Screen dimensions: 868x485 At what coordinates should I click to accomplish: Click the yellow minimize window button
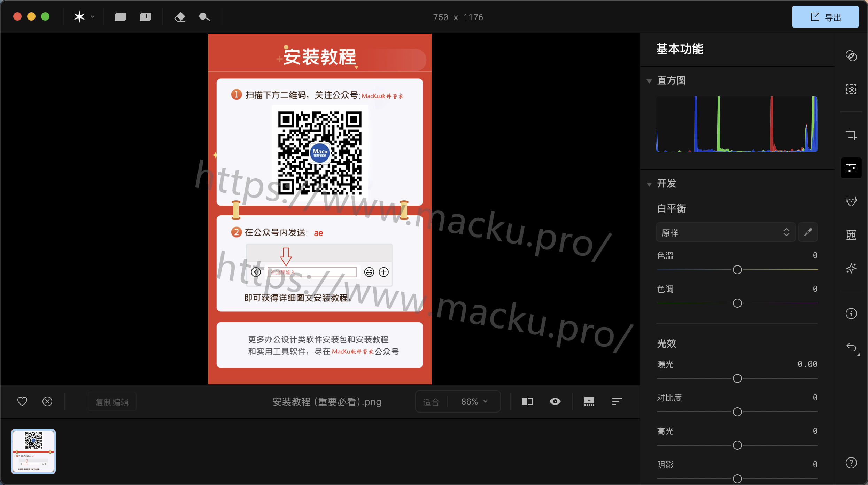click(31, 16)
